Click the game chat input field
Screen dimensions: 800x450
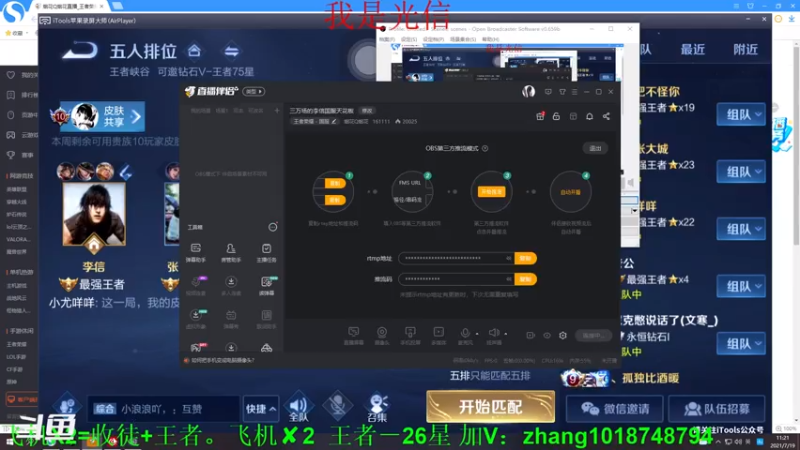point(164,409)
